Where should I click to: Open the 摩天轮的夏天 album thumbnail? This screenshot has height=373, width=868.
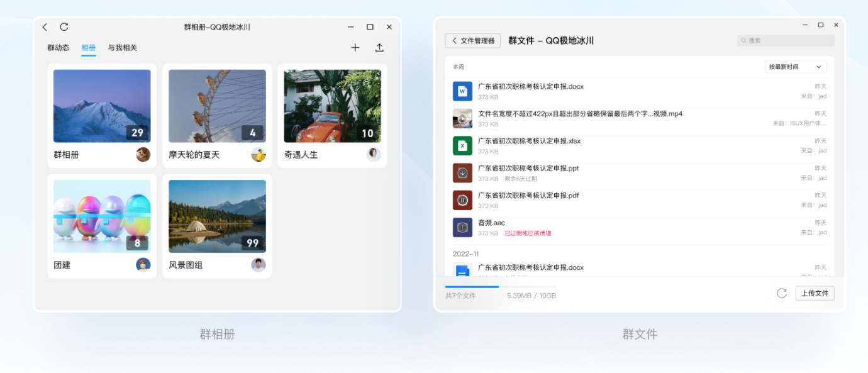click(x=217, y=106)
